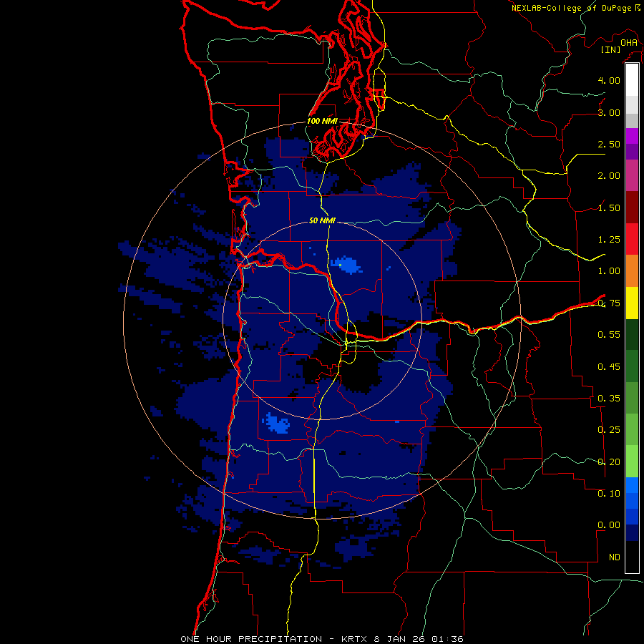Pick the bright magenta swatch in the legend
This screenshot has height=644, width=644.
632,136
